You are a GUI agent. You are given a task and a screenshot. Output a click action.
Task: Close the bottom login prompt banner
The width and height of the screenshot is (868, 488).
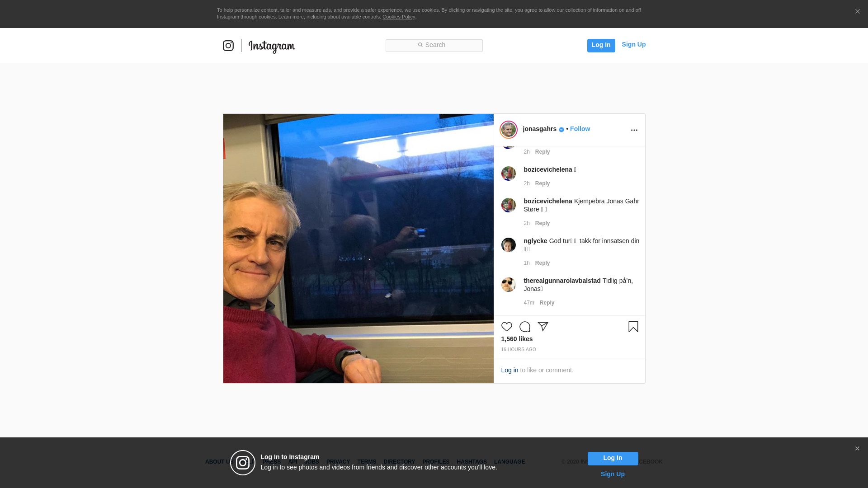(x=857, y=449)
